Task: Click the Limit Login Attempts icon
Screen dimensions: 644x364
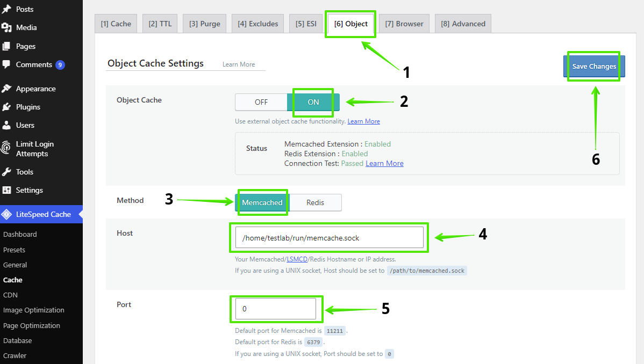Action: click(x=6, y=148)
